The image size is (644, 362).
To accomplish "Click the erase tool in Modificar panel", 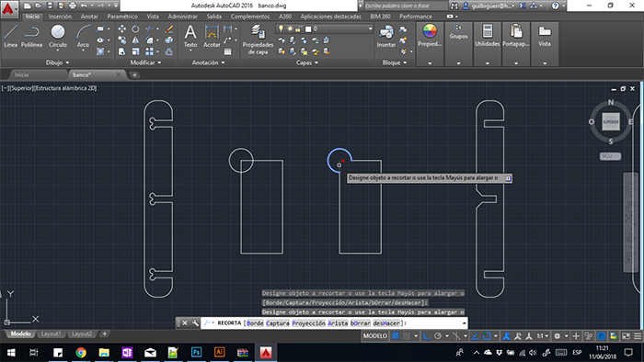I will tap(168, 28).
